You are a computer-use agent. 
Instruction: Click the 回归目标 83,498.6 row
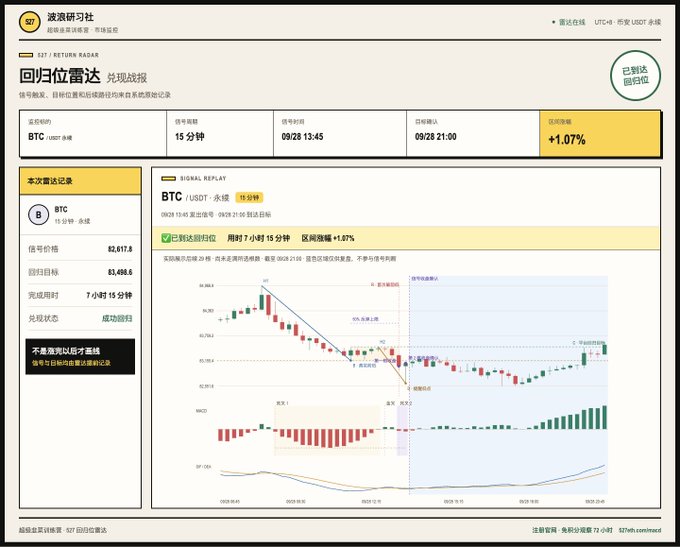pos(80,272)
